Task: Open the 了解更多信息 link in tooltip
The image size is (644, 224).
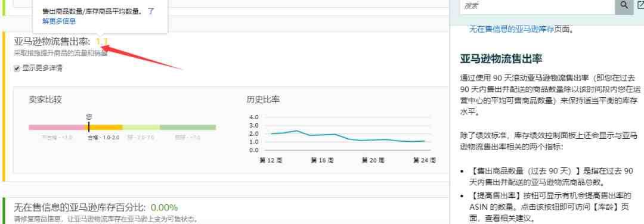Action: (x=98, y=17)
